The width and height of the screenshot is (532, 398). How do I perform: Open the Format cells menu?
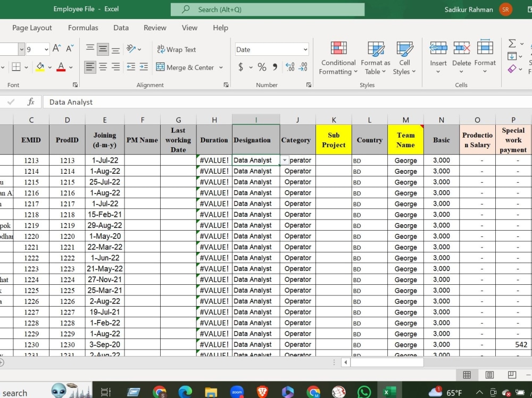pos(485,57)
